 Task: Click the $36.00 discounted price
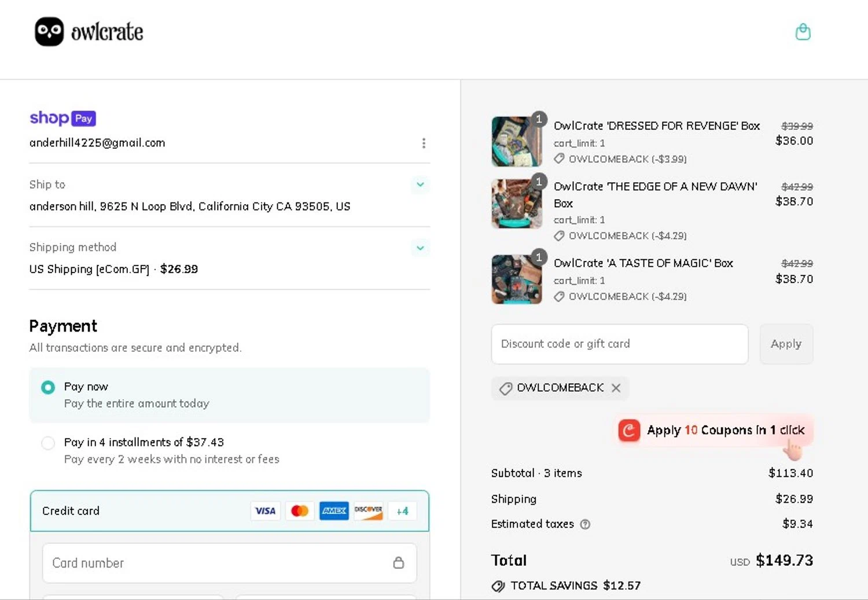pos(794,141)
